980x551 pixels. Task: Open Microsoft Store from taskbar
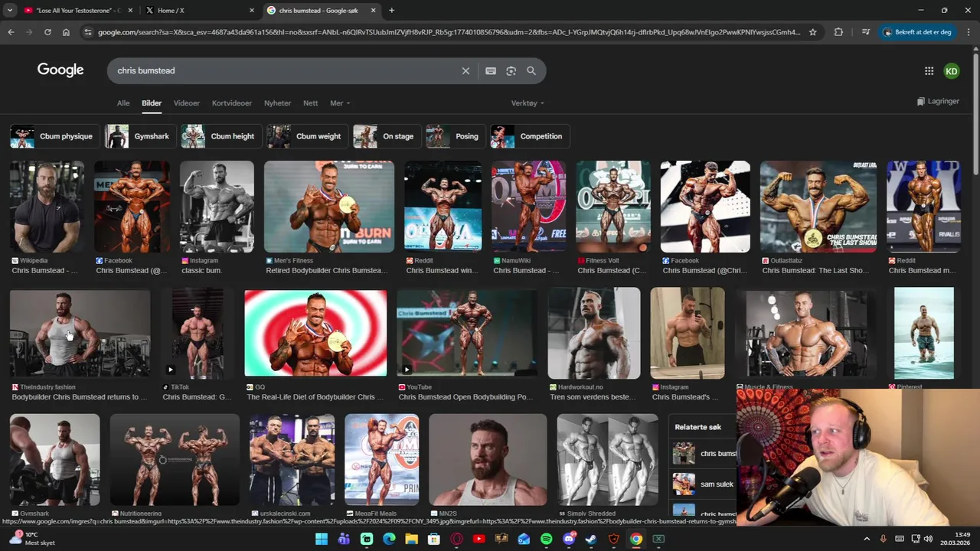(x=434, y=539)
